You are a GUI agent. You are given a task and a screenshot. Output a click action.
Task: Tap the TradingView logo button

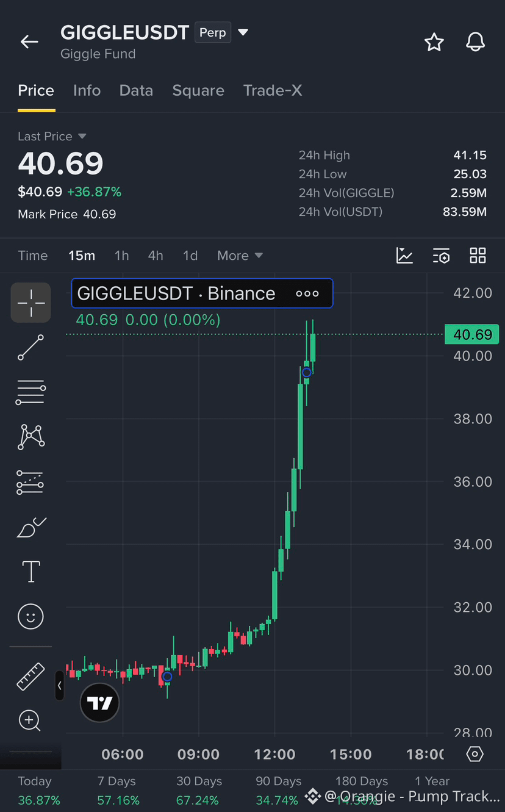pyautogui.click(x=99, y=703)
